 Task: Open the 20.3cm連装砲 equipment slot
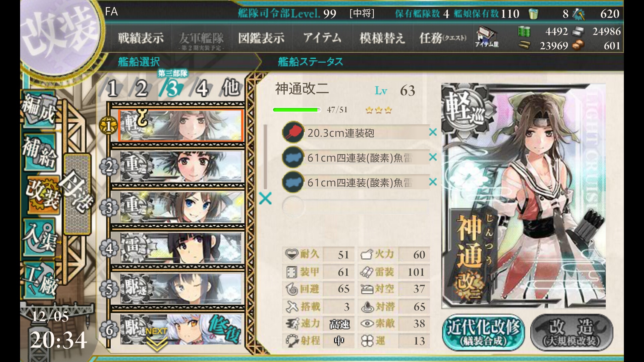356,133
